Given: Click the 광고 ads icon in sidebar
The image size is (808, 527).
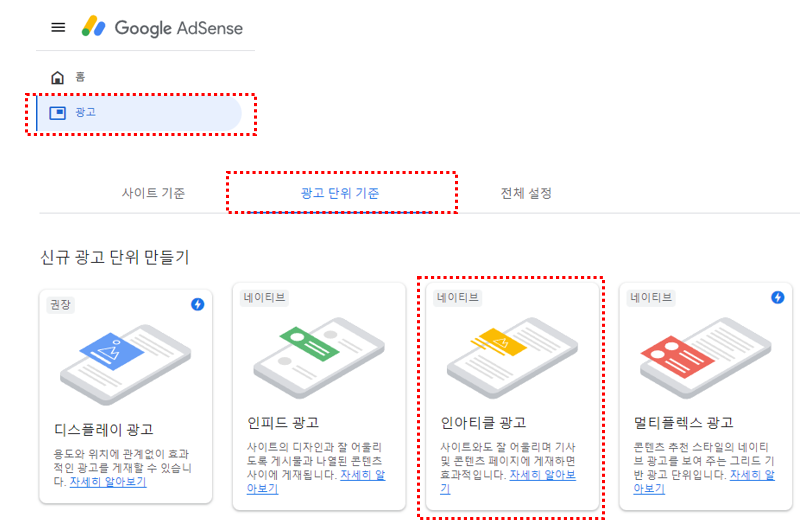Looking at the screenshot, I should pos(57,113).
